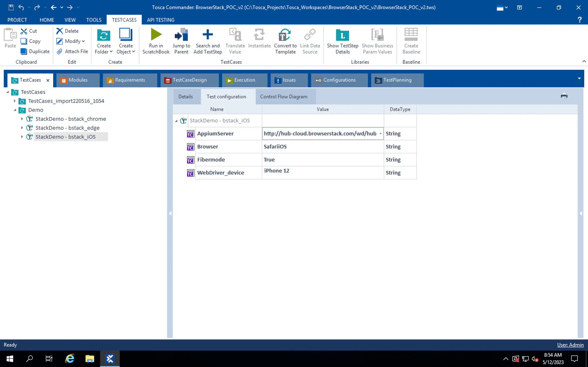588x367 pixels.
Task: Select the Control Flow Diagram tab
Action: 284,97
